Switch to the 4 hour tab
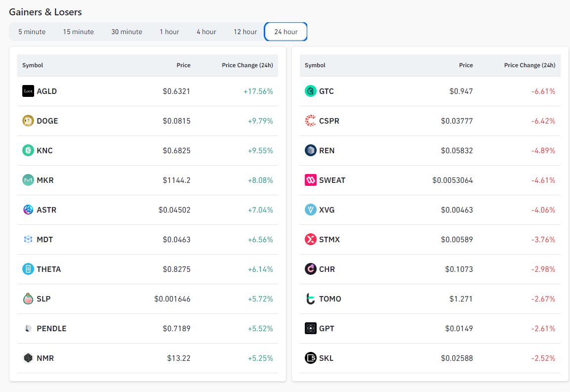Screen dimensions: 570x392 206,32
